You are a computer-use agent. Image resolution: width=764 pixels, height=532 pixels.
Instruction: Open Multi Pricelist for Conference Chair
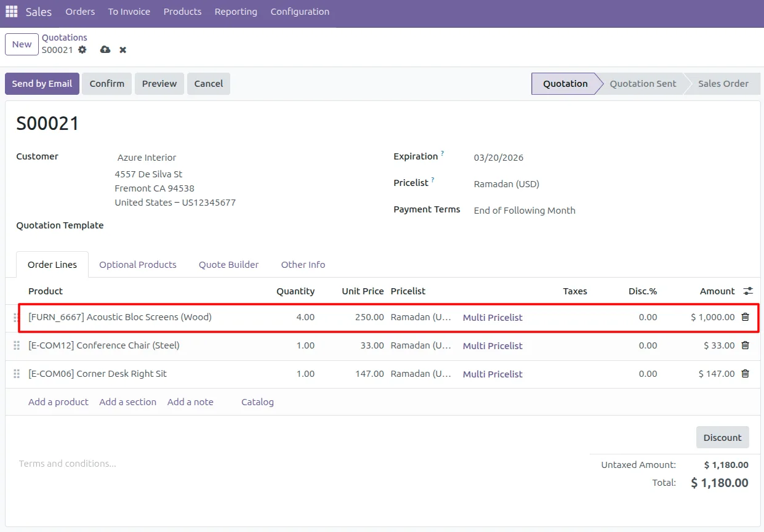coord(493,346)
